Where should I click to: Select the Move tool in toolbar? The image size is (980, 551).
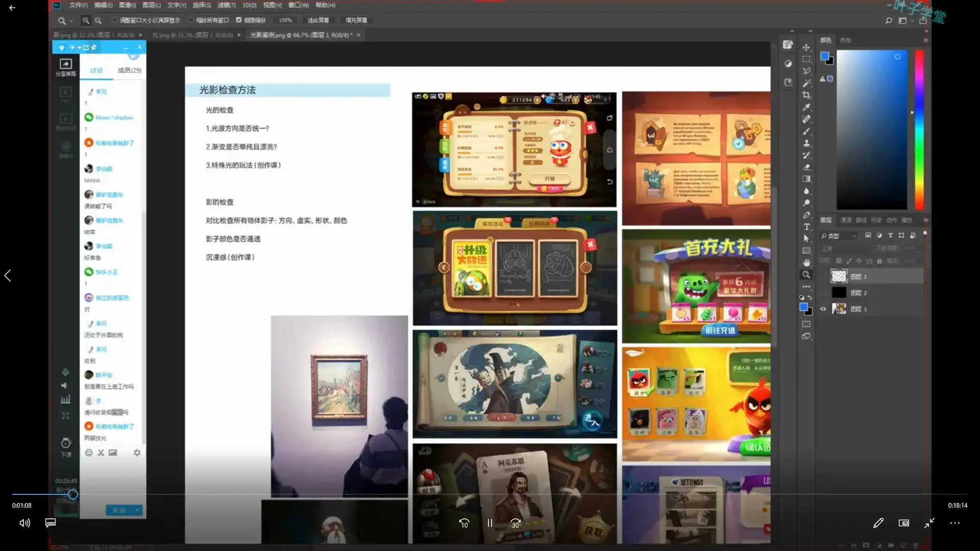(x=806, y=47)
